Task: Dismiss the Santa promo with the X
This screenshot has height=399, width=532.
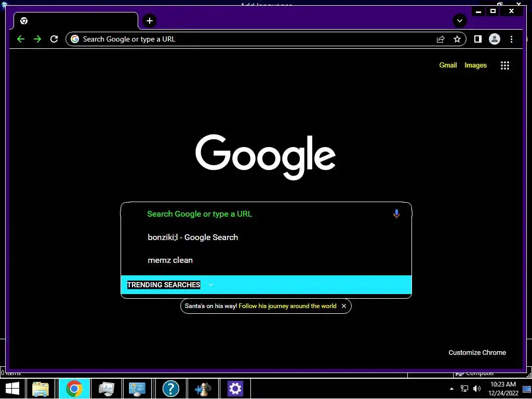Action: 344,306
